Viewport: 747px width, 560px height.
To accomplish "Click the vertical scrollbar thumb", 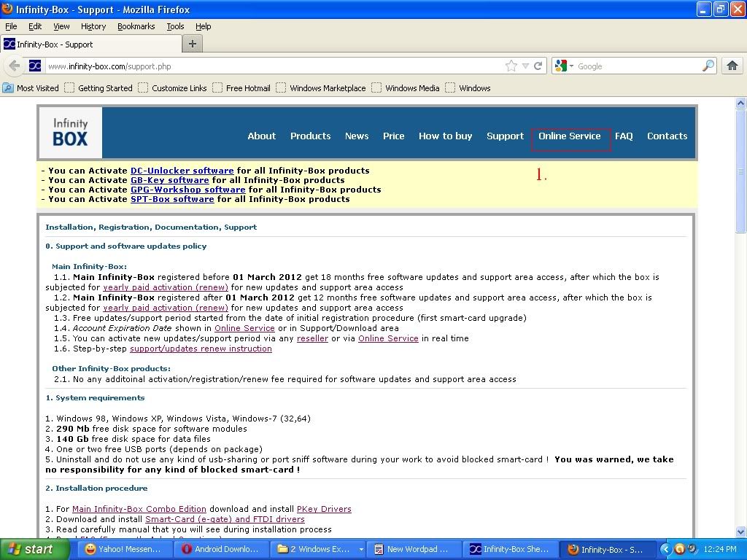I will click(x=741, y=171).
